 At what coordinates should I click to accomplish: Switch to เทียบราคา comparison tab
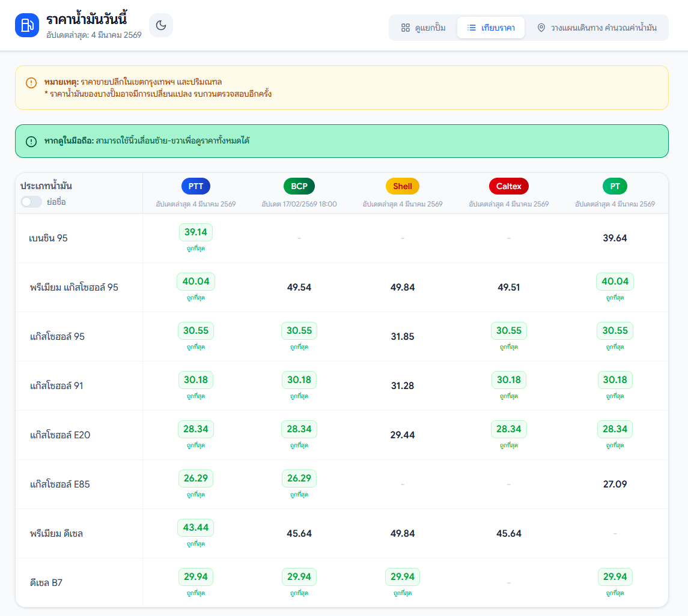click(x=490, y=28)
